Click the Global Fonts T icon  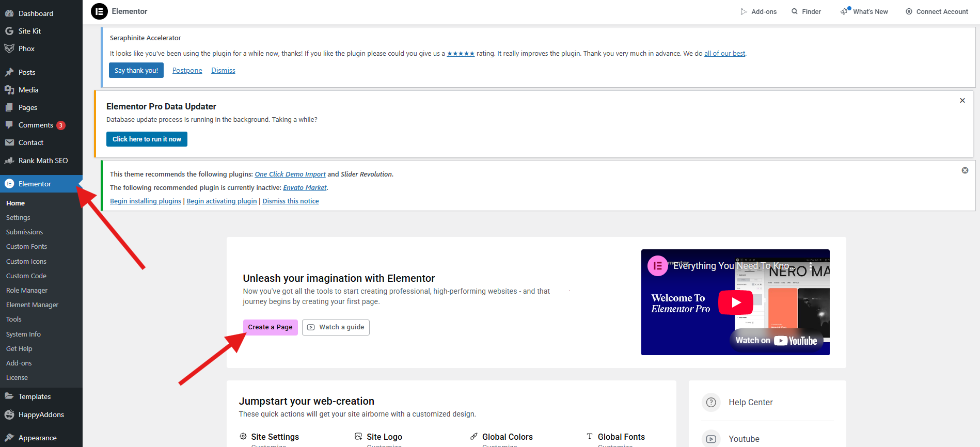(590, 436)
